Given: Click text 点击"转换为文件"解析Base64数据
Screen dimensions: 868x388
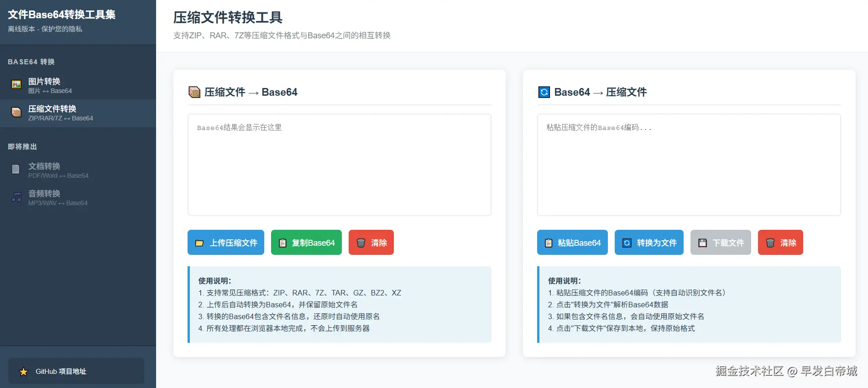Looking at the screenshot, I should (612, 305).
